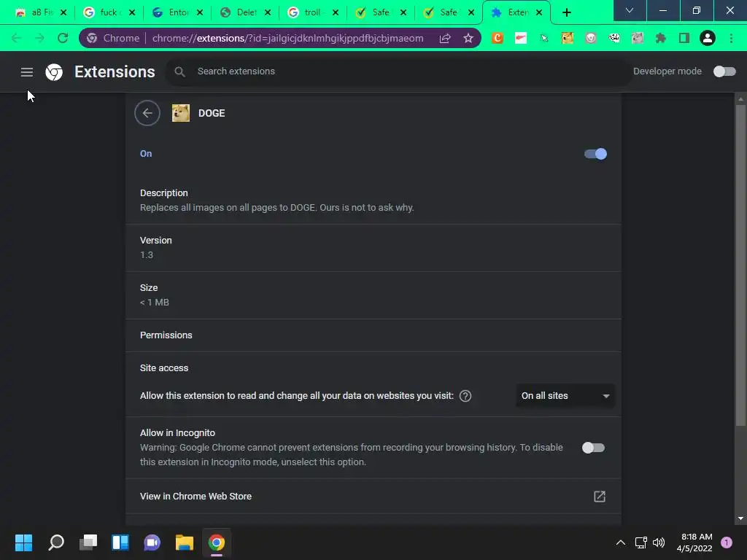The height and width of the screenshot is (560, 747).
Task: Share this page from the address bar
Action: 445,38
